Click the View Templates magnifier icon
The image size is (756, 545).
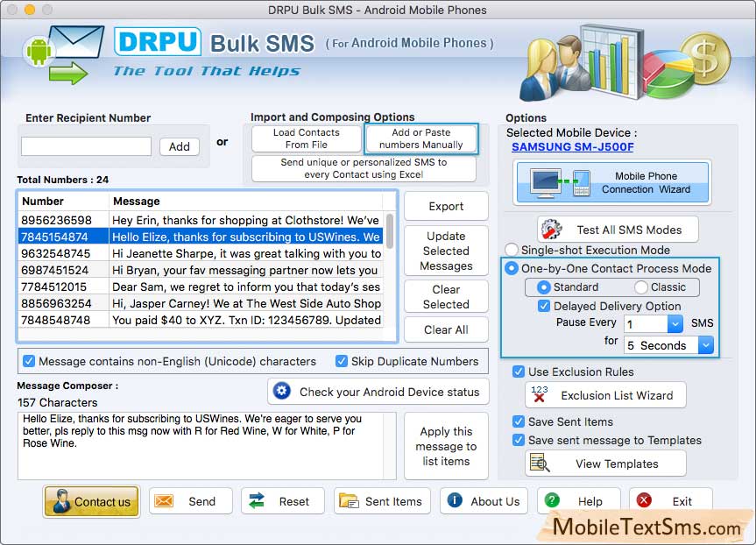pos(539,463)
